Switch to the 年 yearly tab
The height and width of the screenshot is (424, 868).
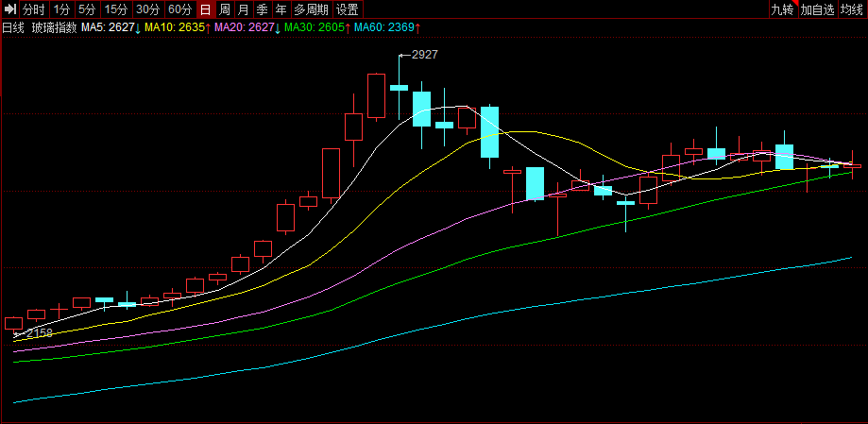pyautogui.click(x=281, y=9)
